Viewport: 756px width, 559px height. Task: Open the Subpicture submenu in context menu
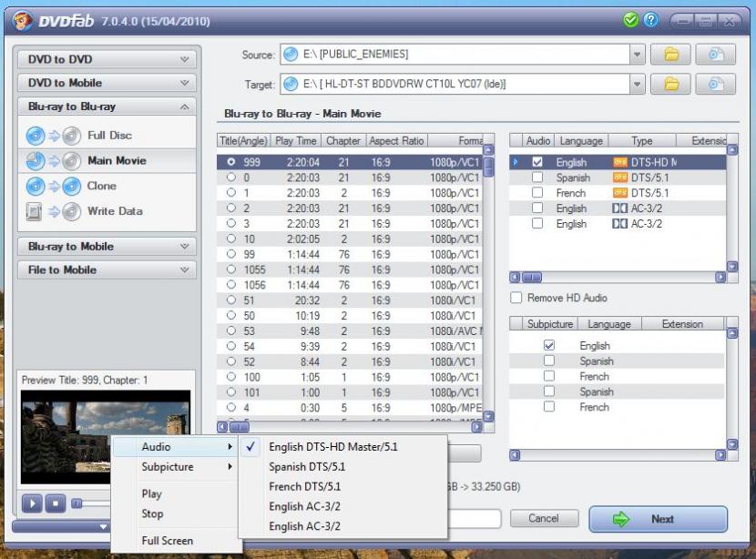click(175, 467)
